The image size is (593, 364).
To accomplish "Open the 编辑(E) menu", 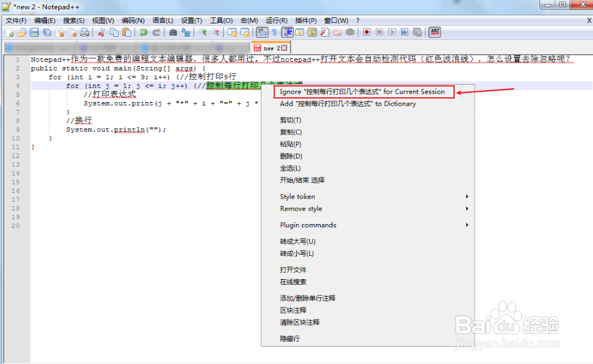I will (x=45, y=20).
